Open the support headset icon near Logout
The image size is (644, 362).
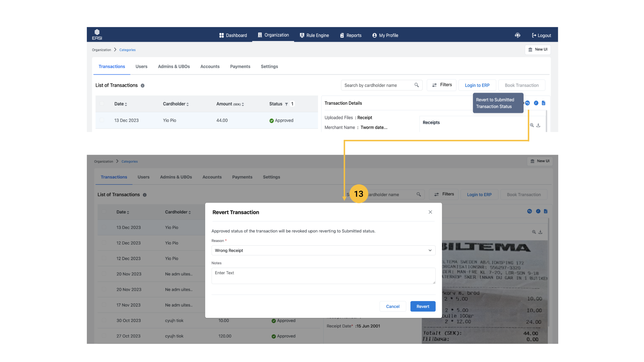point(517,35)
